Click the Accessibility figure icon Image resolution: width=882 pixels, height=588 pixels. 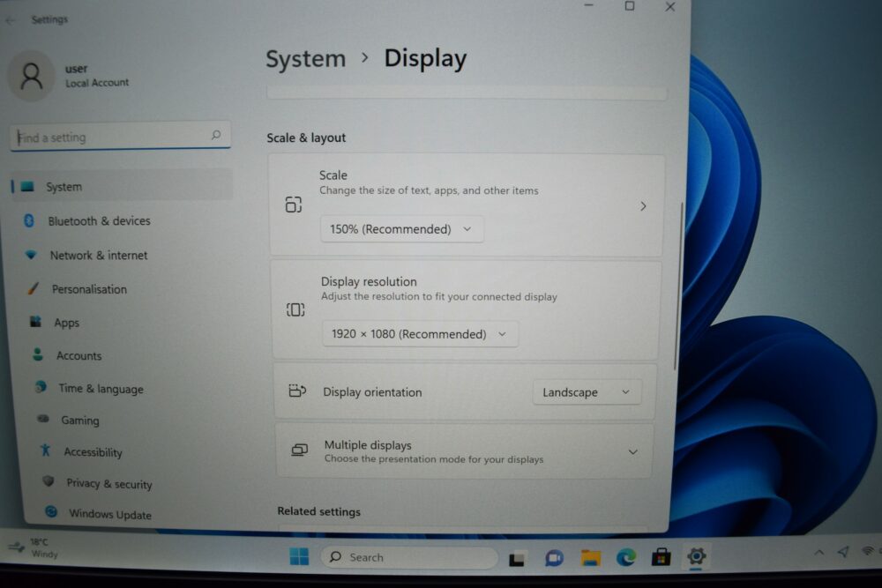coord(46,450)
